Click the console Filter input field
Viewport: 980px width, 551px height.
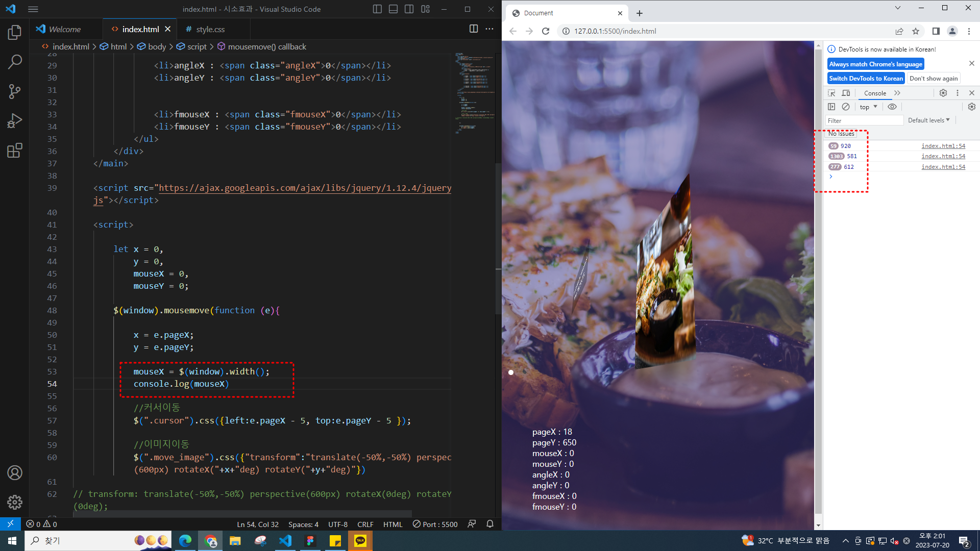click(864, 120)
